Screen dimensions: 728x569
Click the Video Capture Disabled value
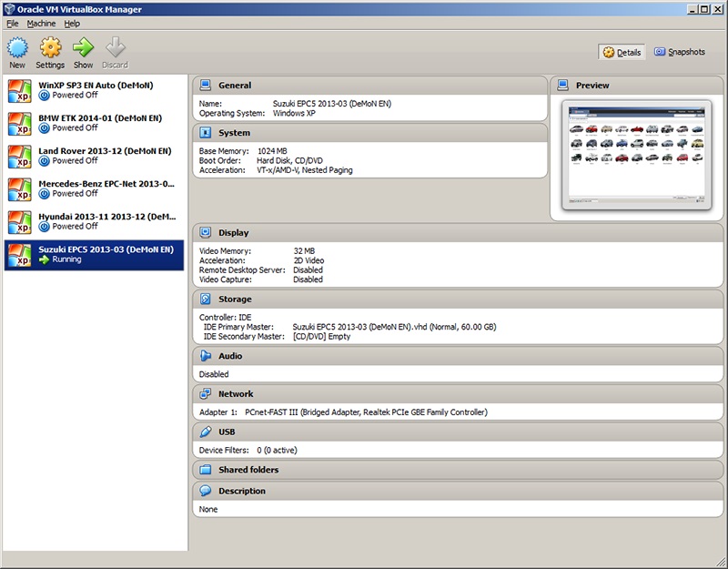pos(308,279)
